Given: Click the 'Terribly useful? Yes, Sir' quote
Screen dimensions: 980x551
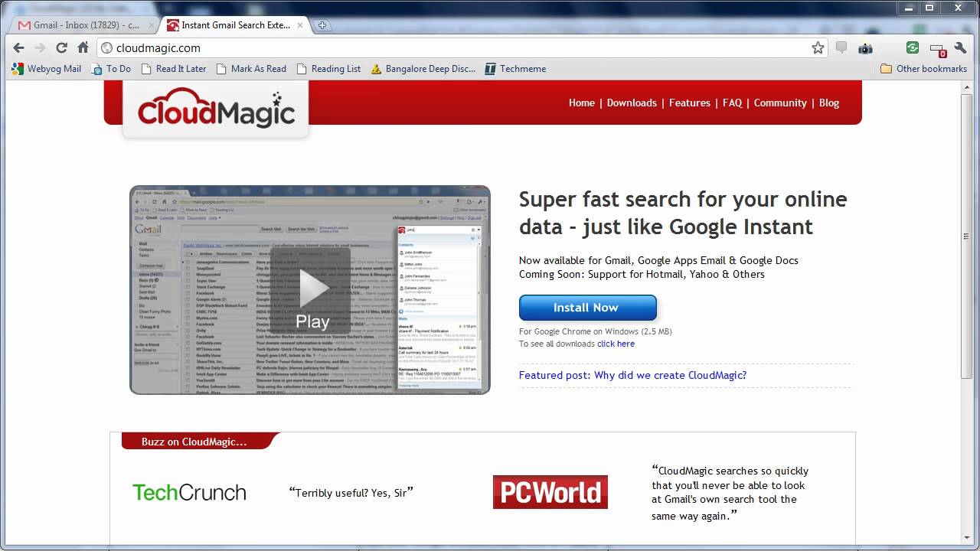Looking at the screenshot, I should tap(351, 492).
